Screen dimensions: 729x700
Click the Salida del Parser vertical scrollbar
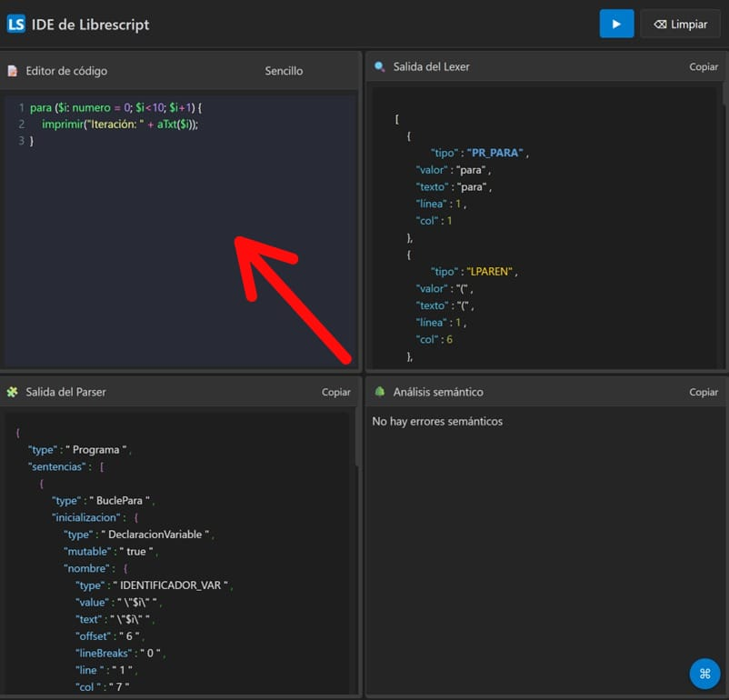point(357,437)
